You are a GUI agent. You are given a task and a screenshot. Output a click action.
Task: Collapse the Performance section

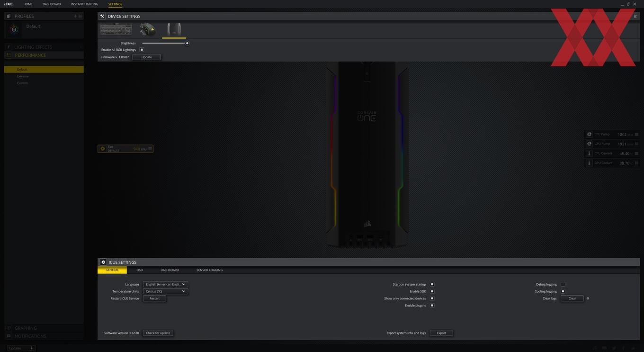coord(44,55)
